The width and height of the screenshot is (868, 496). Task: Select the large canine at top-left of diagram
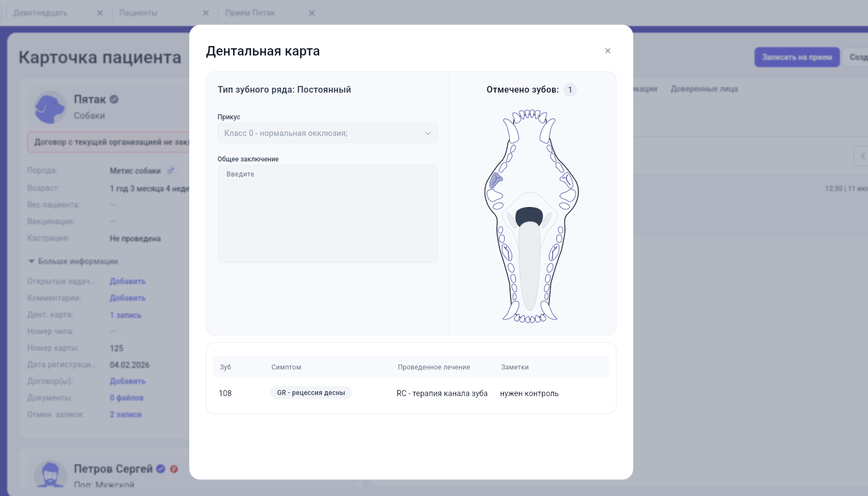click(x=511, y=130)
